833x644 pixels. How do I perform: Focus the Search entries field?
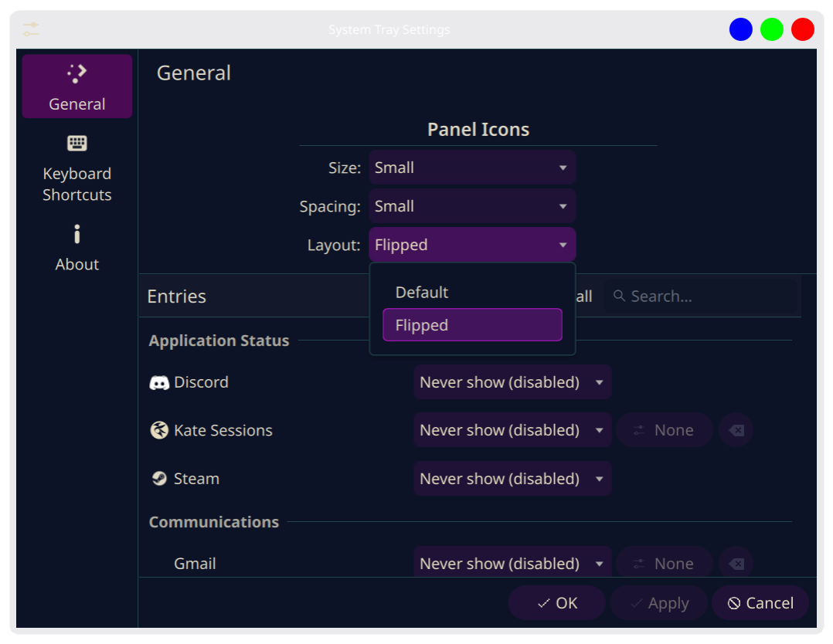707,297
